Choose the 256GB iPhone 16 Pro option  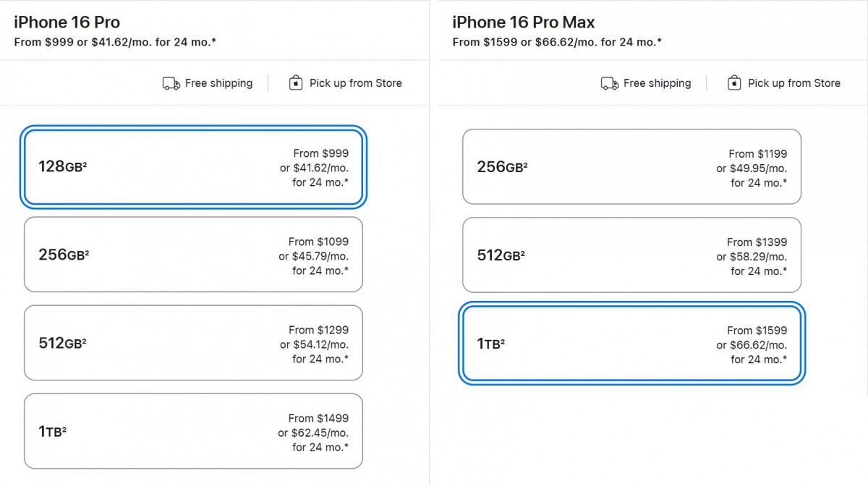pyautogui.click(x=193, y=255)
